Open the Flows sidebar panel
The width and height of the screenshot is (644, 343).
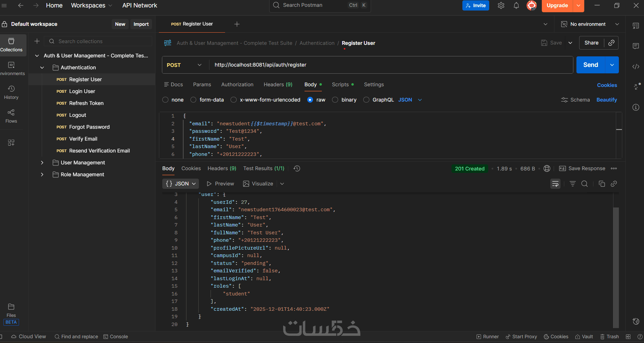11,116
